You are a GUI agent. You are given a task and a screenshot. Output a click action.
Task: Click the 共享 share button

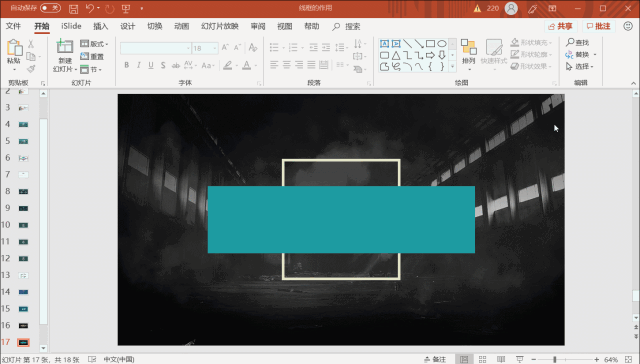(x=560, y=26)
